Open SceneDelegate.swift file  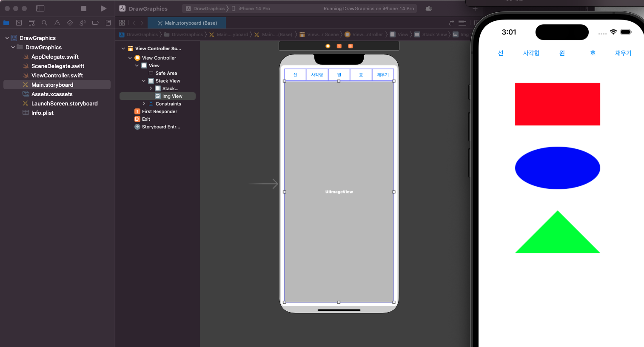point(58,66)
